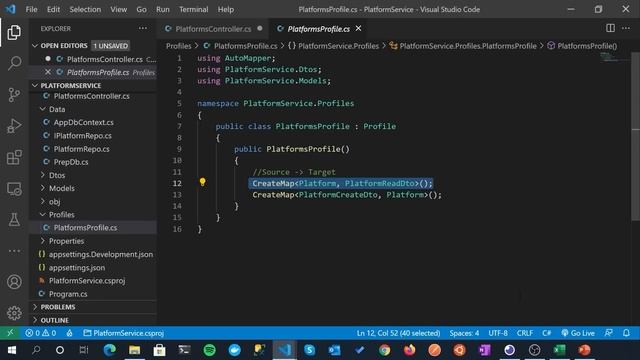Open the Go menu

pos(141,9)
